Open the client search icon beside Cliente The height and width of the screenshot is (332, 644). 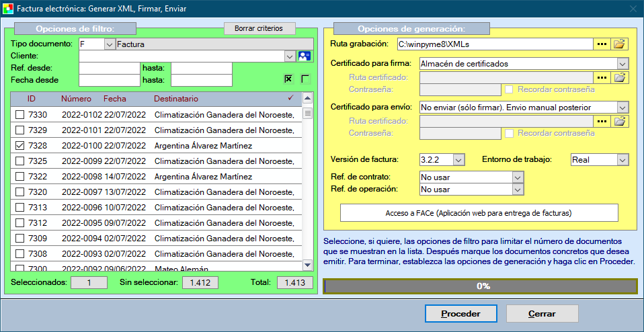(305, 56)
